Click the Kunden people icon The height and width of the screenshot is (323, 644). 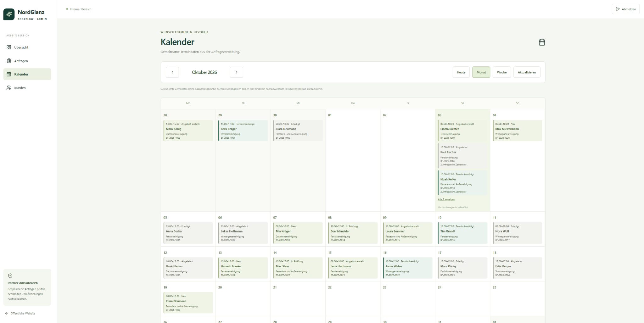9,88
